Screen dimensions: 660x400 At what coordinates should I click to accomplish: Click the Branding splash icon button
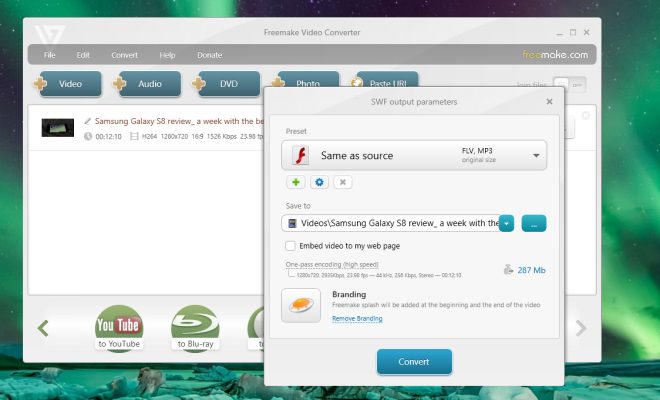pos(301,305)
